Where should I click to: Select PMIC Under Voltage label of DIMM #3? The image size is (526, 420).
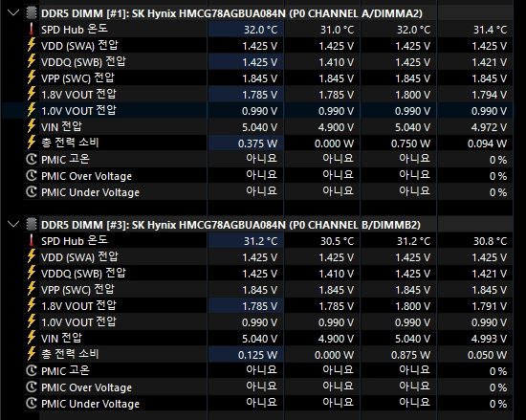(90, 404)
